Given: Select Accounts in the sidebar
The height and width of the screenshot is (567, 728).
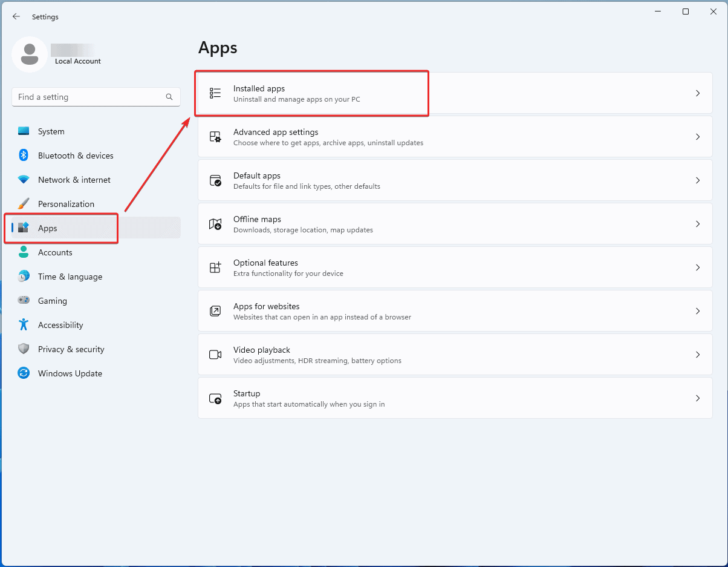Looking at the screenshot, I should (x=55, y=252).
